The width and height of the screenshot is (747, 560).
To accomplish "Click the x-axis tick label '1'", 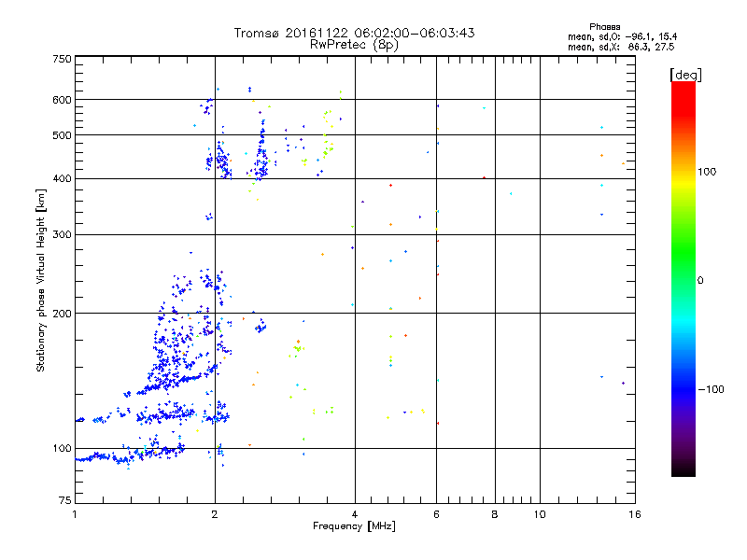I will pyautogui.click(x=75, y=514).
